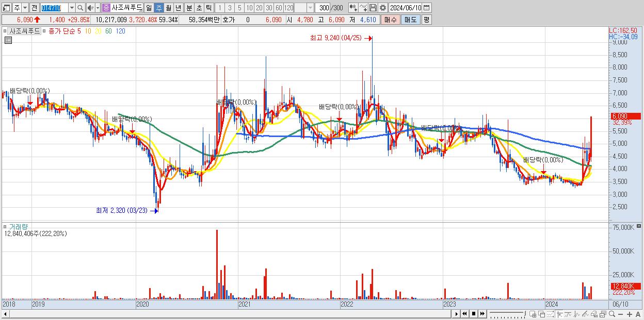This screenshot has height=320, width=644.
Task: Click the indicator add toolbar icon
Action: [x=353, y=8]
